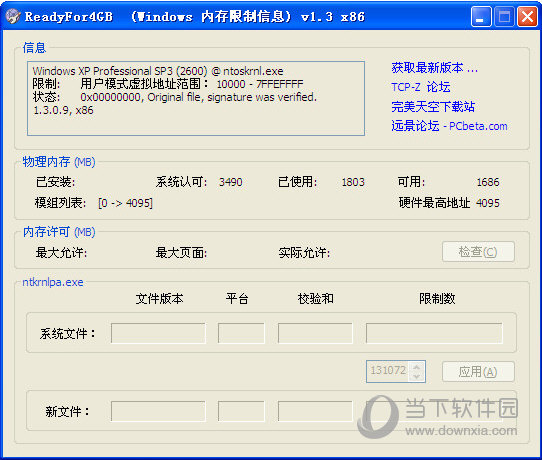Click the 系统文件 checksum field

[315, 333]
